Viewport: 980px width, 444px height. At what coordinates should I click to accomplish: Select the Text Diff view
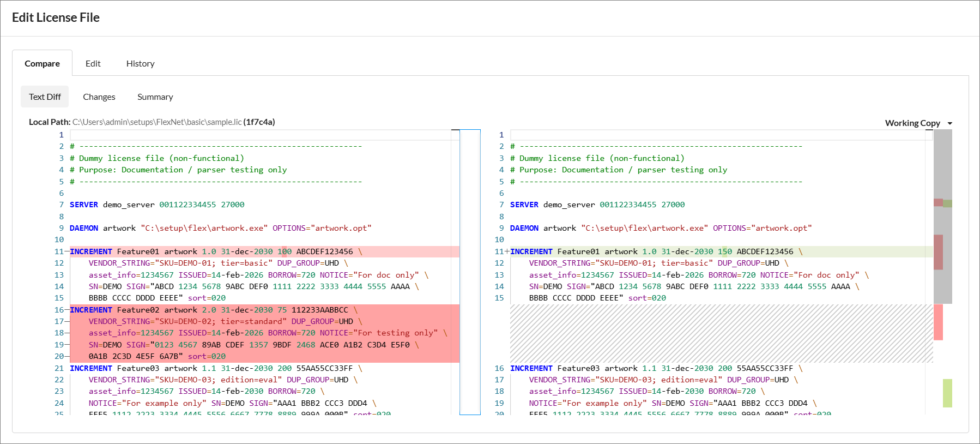click(x=45, y=97)
